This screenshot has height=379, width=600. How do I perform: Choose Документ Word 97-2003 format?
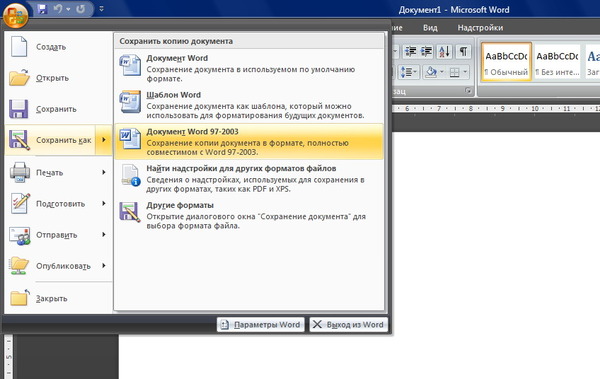[x=249, y=142]
